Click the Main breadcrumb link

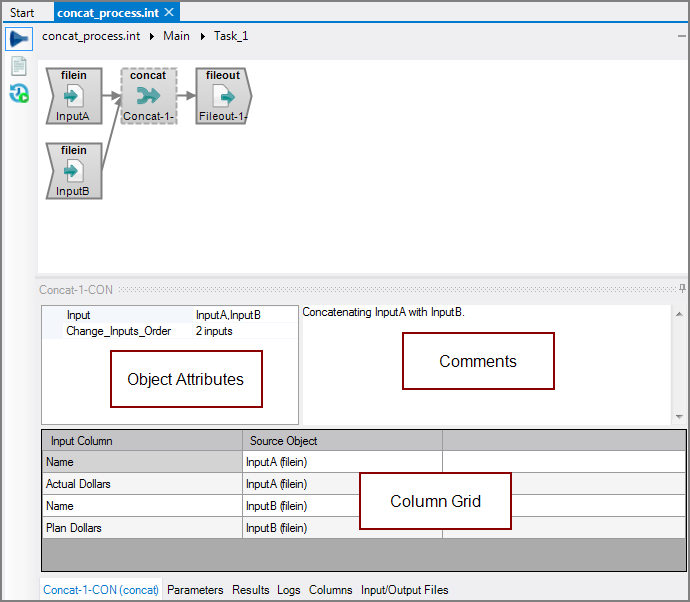(176, 36)
